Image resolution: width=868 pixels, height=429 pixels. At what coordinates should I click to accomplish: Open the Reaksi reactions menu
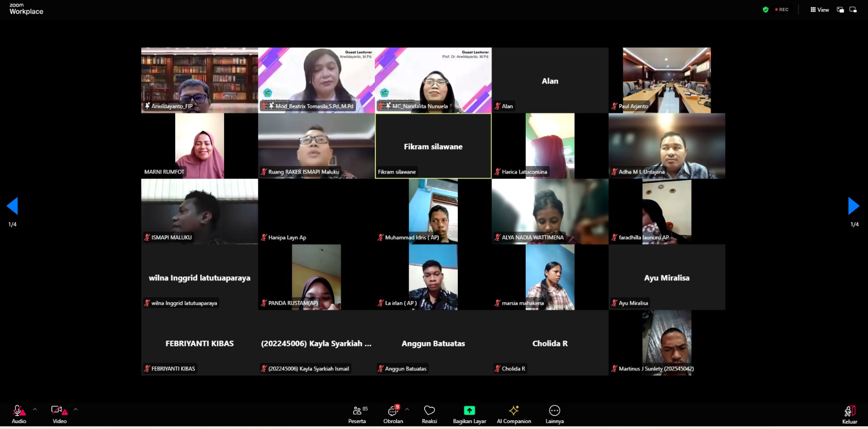point(429,413)
